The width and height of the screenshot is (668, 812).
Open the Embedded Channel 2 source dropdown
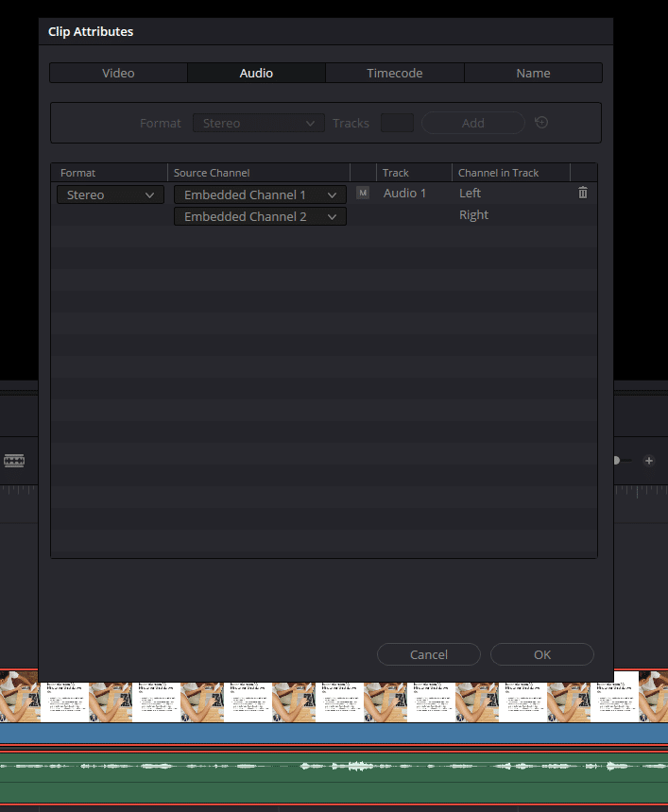click(260, 216)
